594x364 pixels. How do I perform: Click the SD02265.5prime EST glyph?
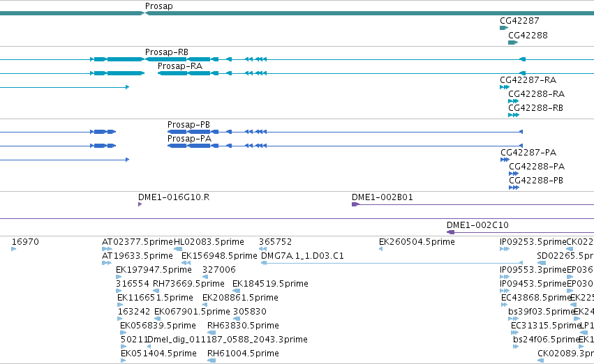point(542,263)
